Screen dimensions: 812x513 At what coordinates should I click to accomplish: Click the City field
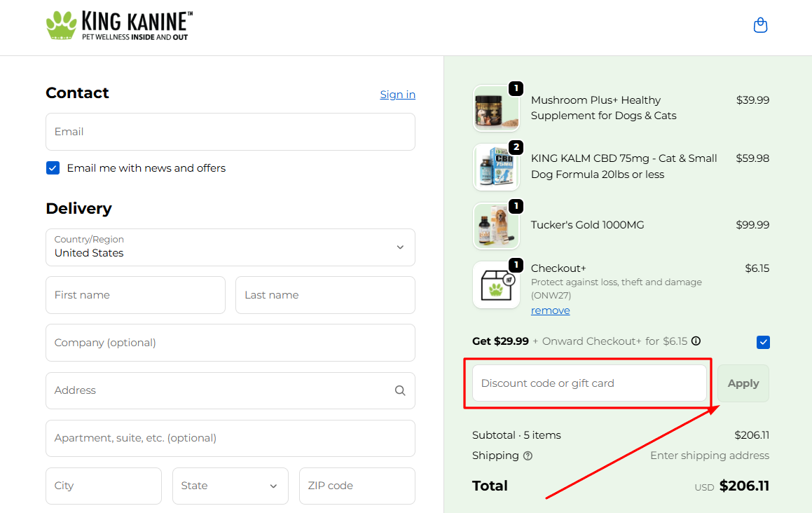click(104, 486)
